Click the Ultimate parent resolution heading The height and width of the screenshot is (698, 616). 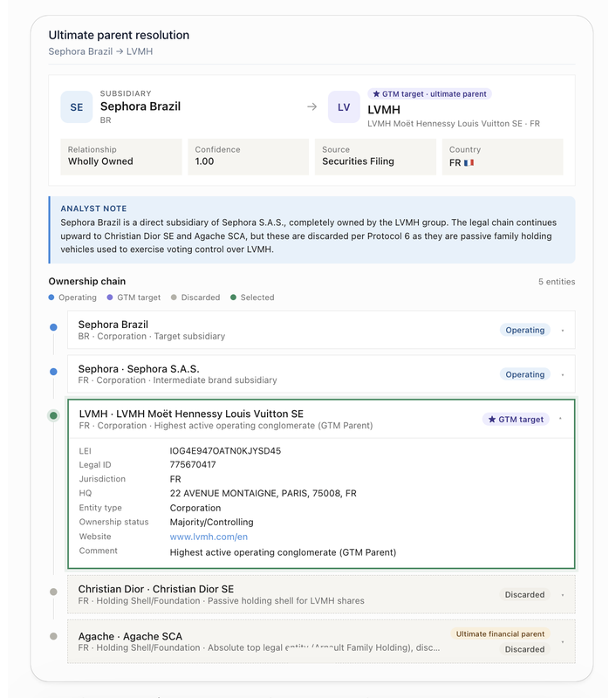[119, 35]
